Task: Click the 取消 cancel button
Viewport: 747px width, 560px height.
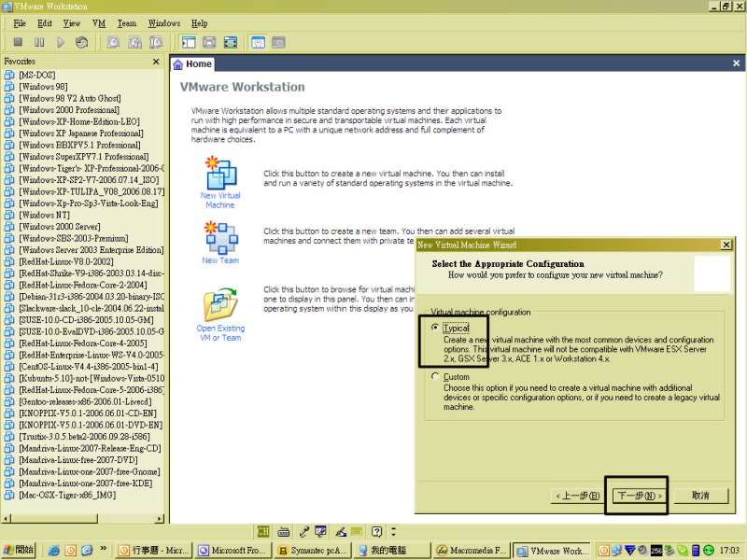Action: click(700, 496)
